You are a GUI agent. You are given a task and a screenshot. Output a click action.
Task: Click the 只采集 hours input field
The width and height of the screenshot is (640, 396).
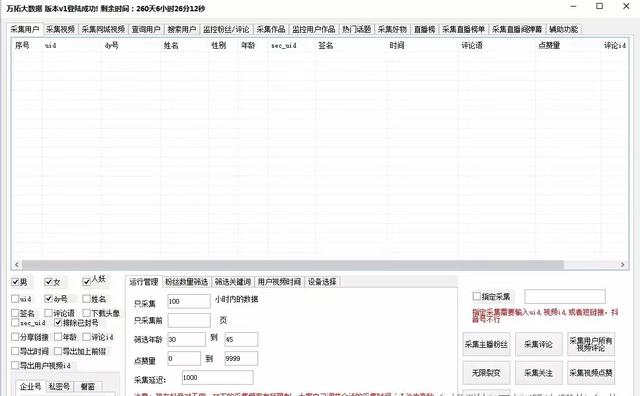189,301
